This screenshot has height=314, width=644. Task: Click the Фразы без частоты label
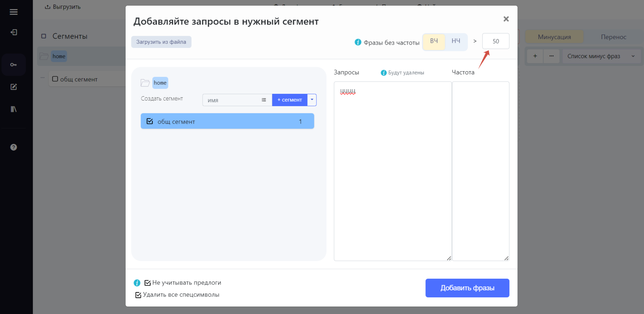[392, 43]
